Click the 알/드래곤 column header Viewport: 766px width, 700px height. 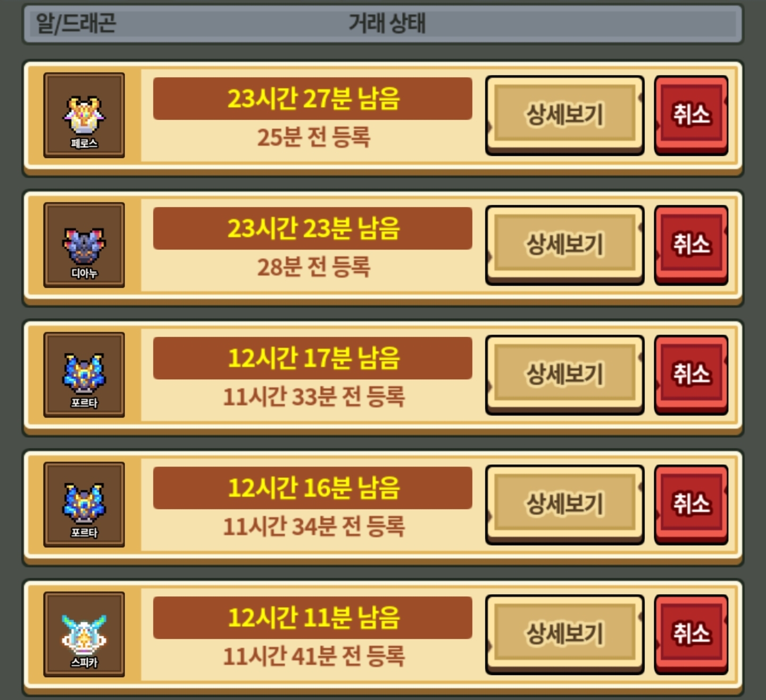tap(76, 23)
